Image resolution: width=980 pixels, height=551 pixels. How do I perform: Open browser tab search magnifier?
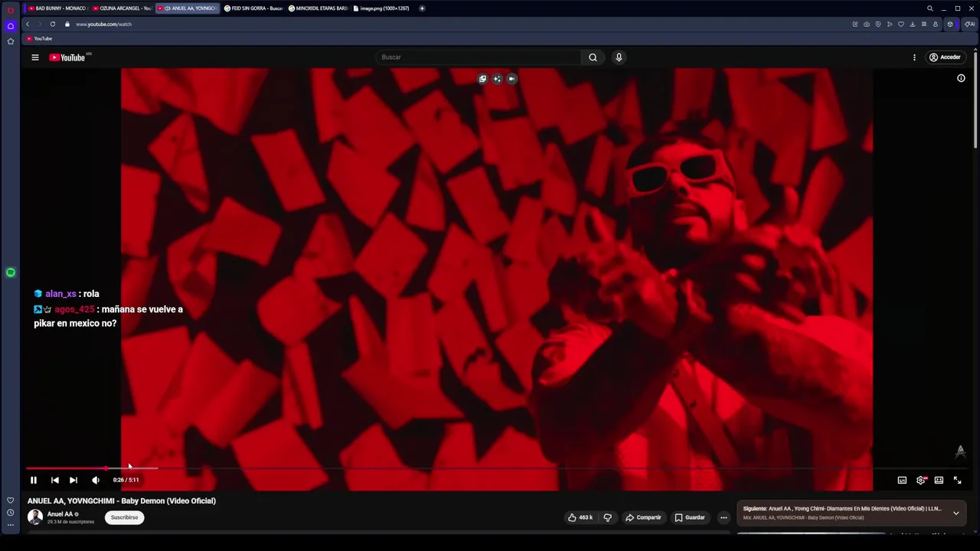click(930, 8)
